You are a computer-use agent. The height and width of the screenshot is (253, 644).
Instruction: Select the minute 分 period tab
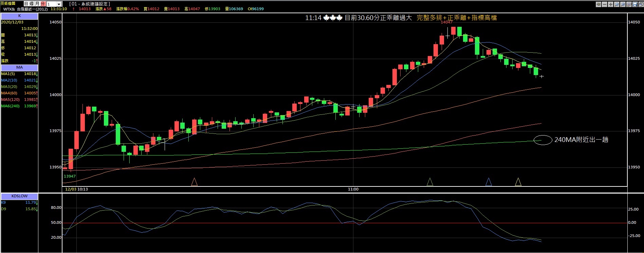point(43,4)
